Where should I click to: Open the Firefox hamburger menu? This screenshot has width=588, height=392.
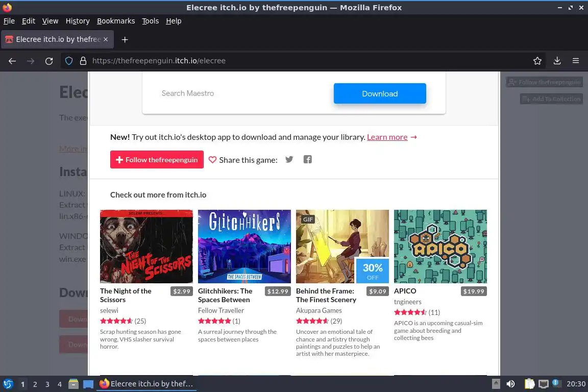(x=576, y=61)
